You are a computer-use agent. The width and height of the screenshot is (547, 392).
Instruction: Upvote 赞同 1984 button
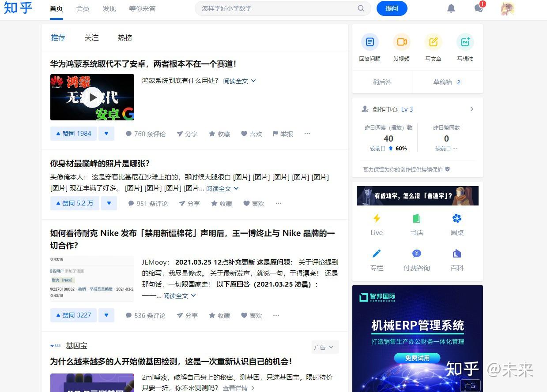coord(73,134)
